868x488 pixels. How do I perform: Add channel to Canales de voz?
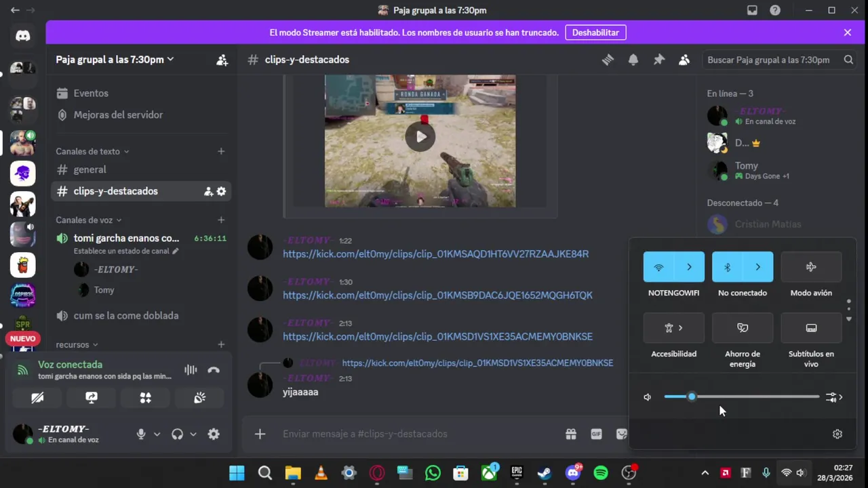pos(221,220)
